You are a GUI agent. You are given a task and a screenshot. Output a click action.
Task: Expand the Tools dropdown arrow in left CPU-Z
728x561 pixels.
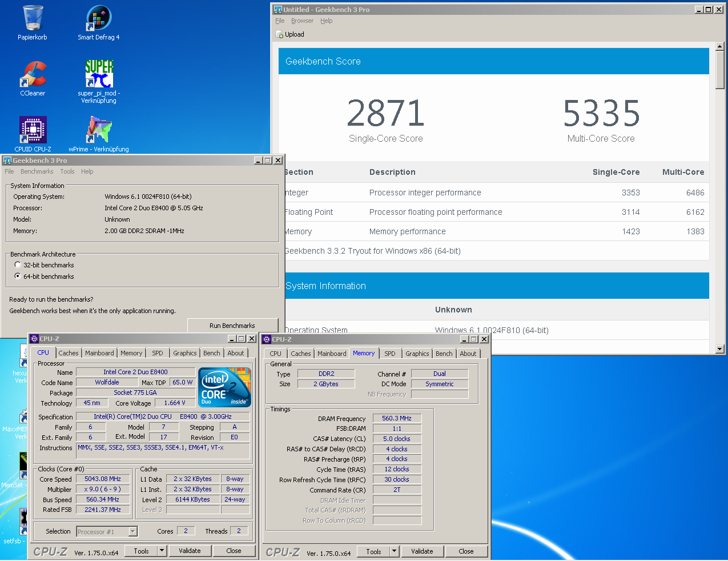162,551
